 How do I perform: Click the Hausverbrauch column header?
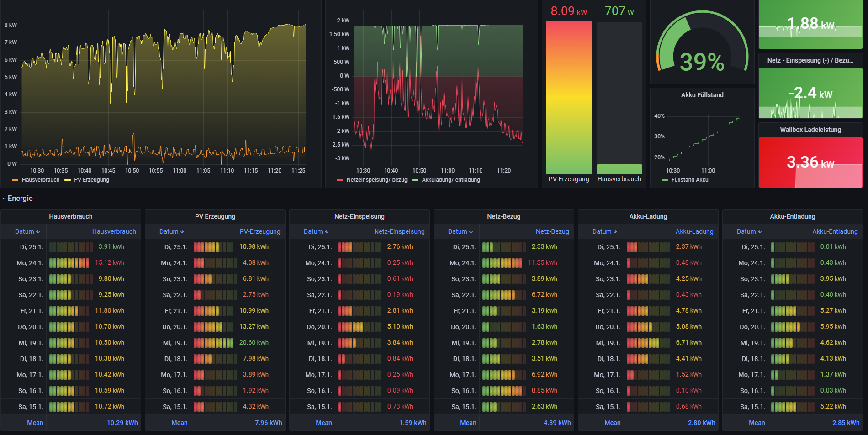click(114, 231)
